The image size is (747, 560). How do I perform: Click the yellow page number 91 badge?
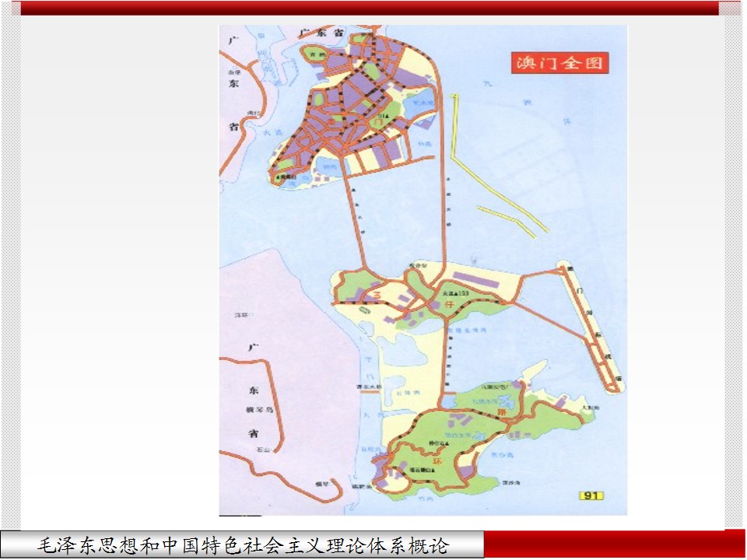point(591,495)
